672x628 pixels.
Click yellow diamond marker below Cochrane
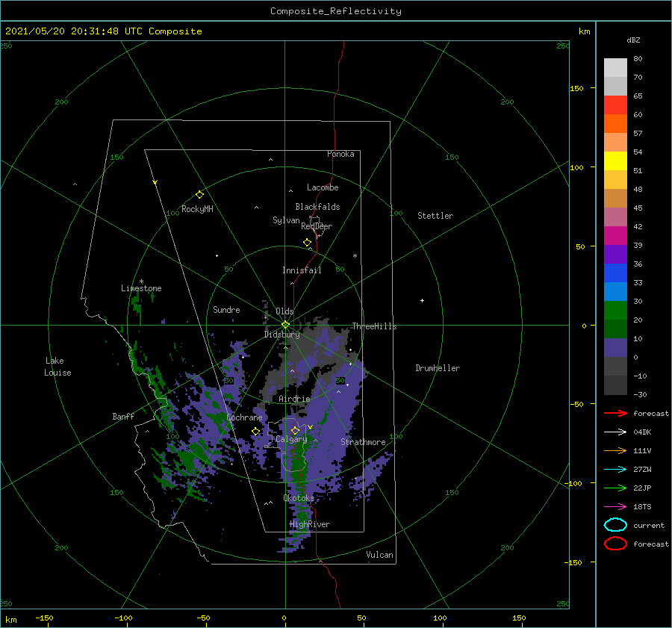pyautogui.click(x=256, y=432)
